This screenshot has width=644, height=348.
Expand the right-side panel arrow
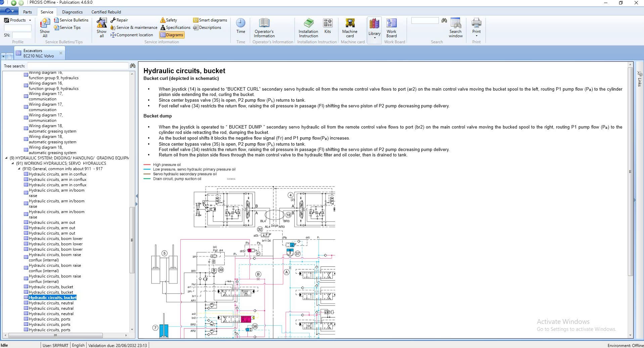coord(635,200)
